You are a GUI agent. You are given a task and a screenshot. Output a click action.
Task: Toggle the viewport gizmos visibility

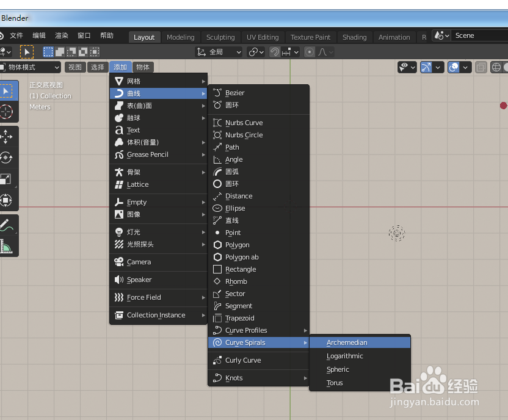[x=427, y=67]
